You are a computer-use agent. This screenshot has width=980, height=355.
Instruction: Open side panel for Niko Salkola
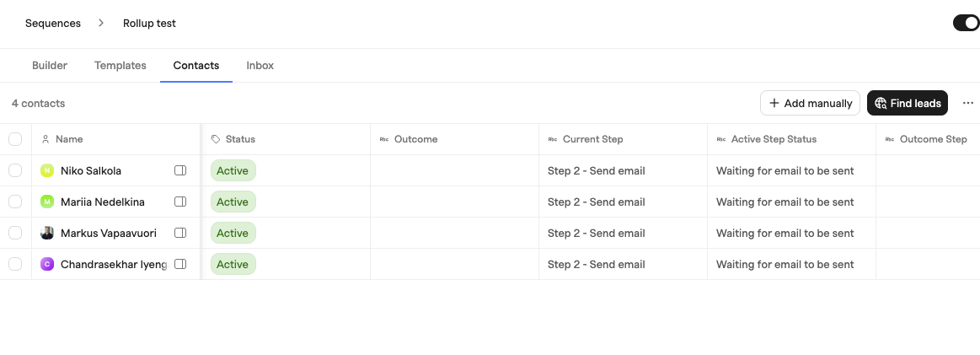(180, 170)
